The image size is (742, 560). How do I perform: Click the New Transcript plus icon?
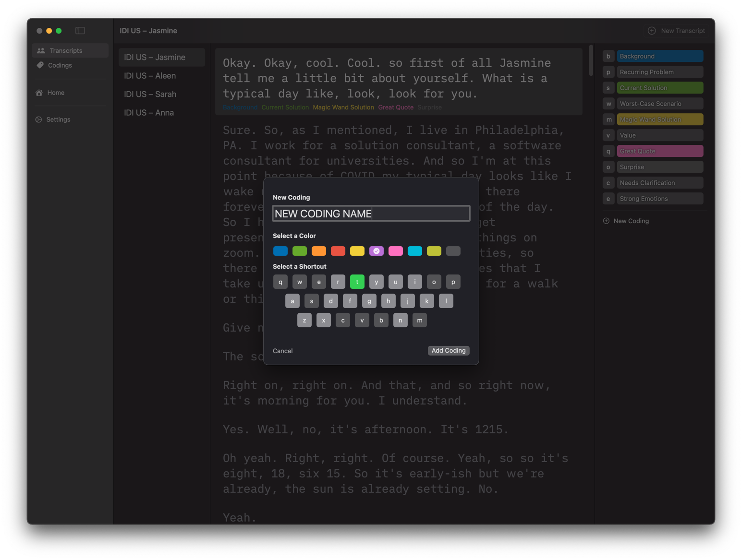point(652,31)
